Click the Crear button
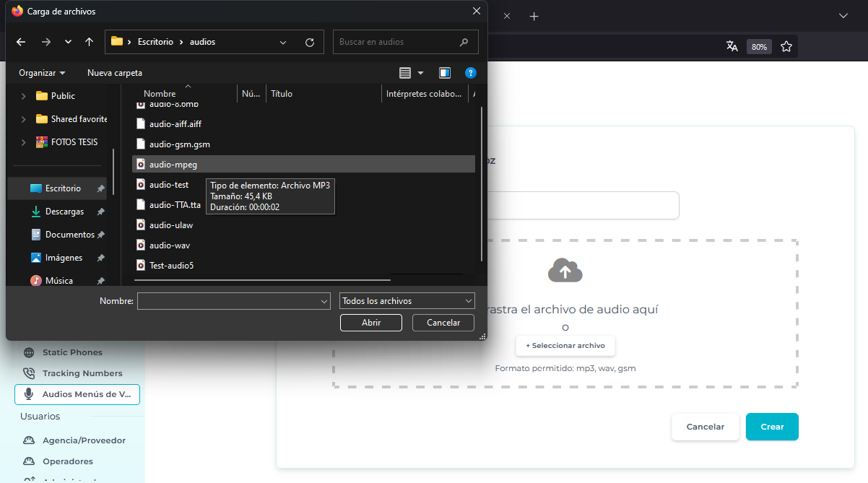This screenshot has width=868, height=483. pyautogui.click(x=771, y=427)
